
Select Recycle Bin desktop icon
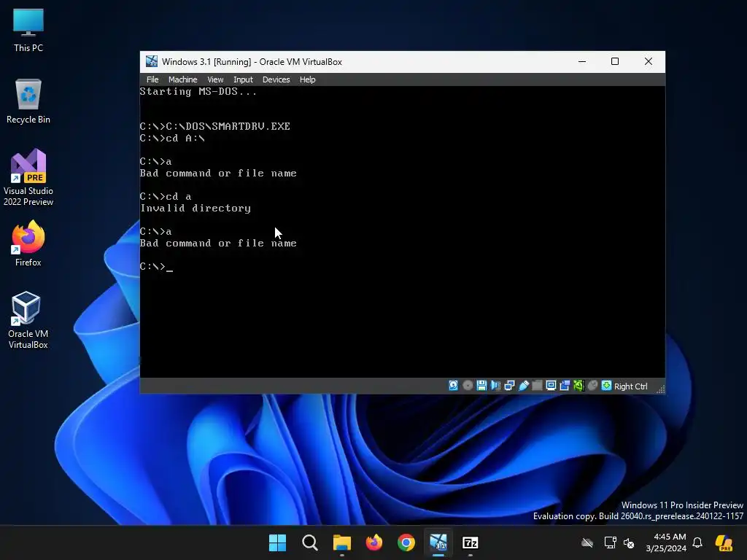click(28, 101)
